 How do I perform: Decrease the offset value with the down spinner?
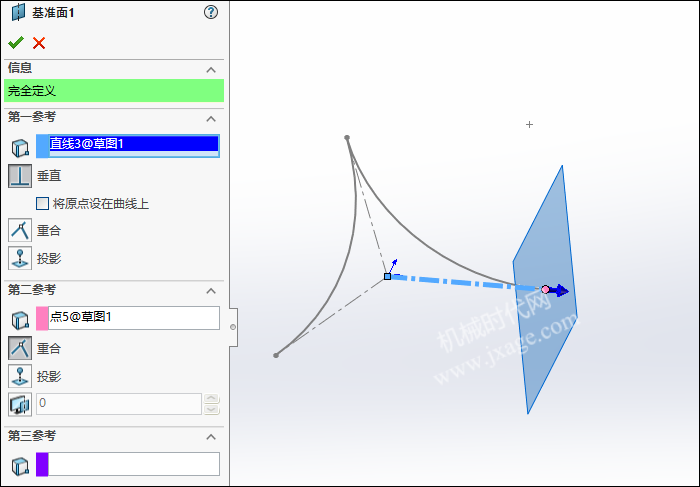pyautogui.click(x=211, y=409)
